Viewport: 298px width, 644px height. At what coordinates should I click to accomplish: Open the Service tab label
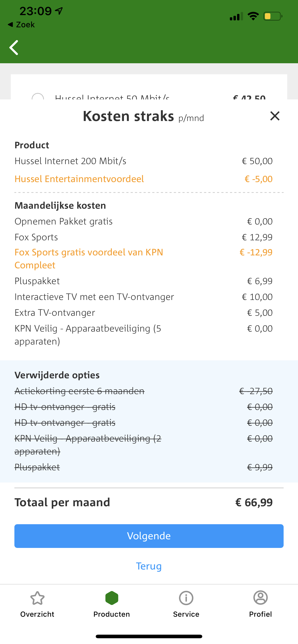click(x=186, y=614)
